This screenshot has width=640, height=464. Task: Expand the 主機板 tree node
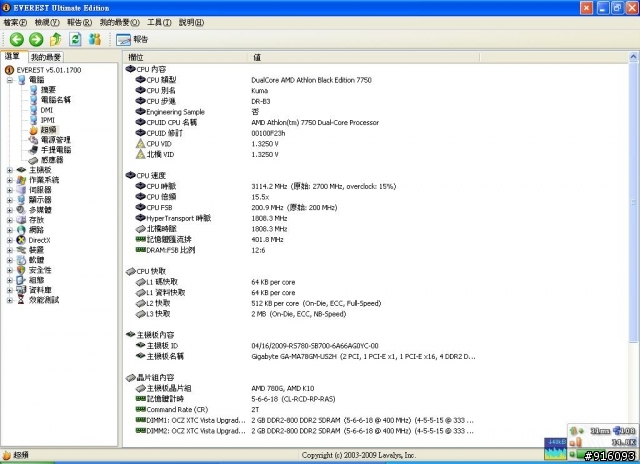point(10,170)
